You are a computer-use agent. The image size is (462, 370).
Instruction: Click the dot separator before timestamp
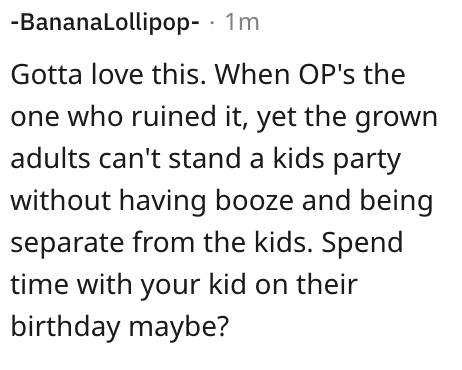(212, 23)
